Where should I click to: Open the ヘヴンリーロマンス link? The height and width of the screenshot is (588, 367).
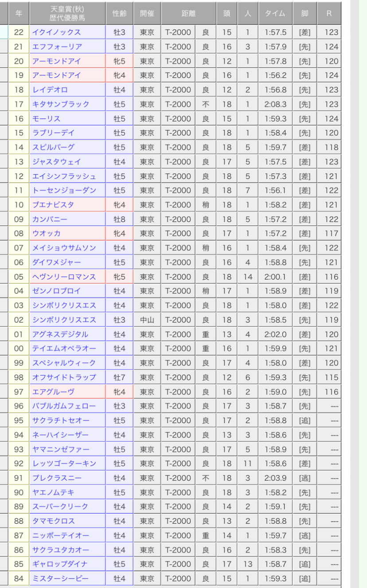coord(64,277)
